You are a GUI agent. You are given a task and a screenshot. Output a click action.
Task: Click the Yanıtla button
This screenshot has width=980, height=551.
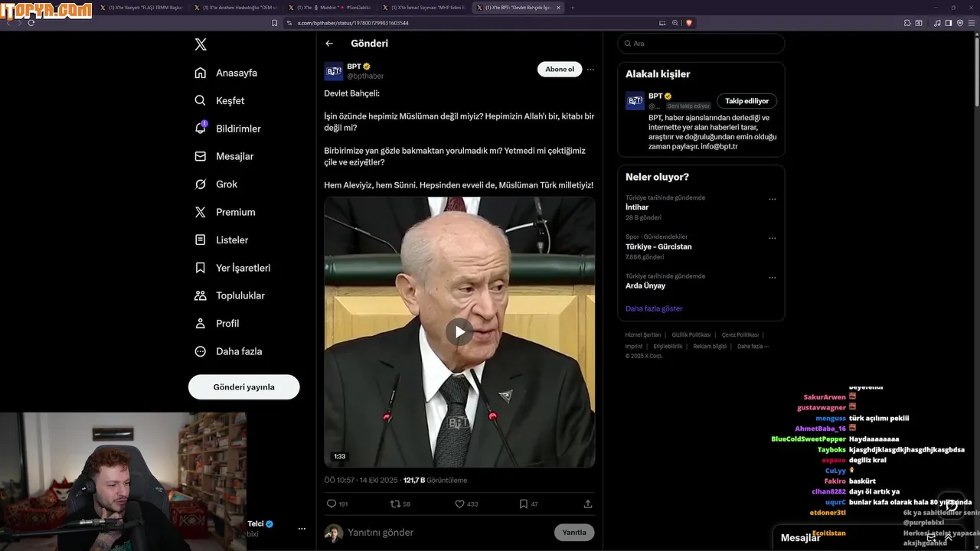tap(574, 533)
